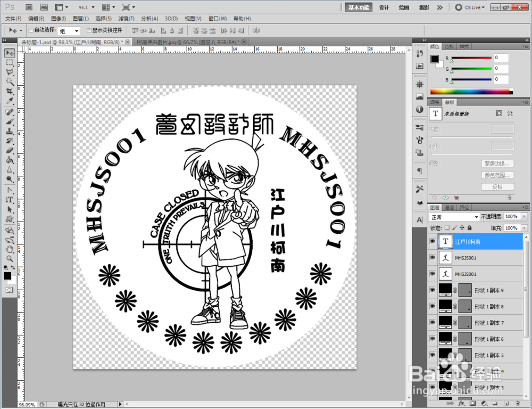
Task: Select the Paint Bucket tool
Action: (x=10, y=160)
